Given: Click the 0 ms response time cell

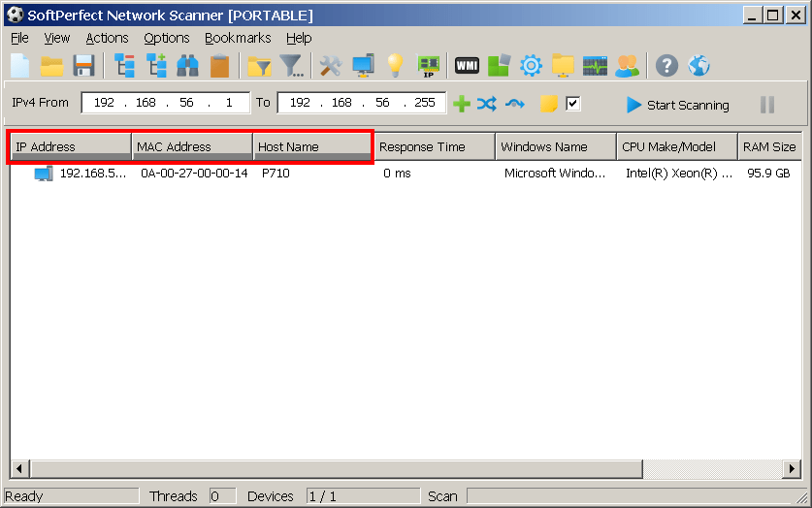Looking at the screenshot, I should click(x=397, y=174).
